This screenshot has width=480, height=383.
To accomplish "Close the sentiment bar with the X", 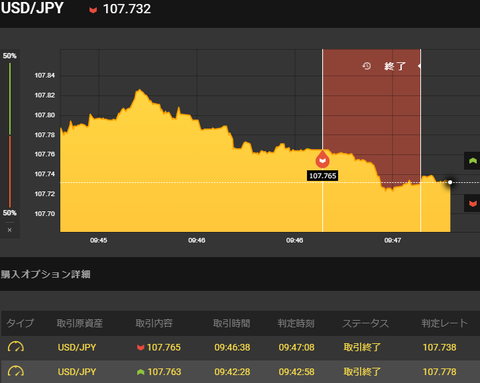I will click(10, 230).
